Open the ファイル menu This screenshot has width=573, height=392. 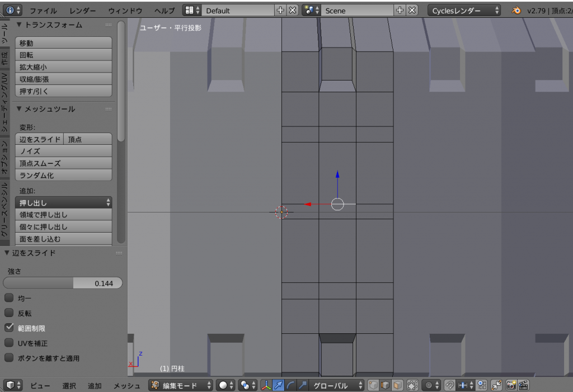coord(43,11)
